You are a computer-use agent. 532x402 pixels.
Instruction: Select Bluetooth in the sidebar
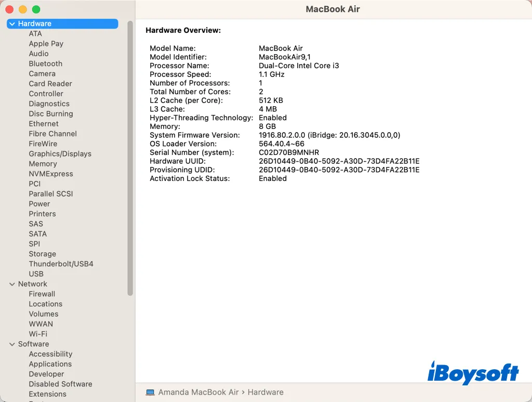[x=45, y=63]
